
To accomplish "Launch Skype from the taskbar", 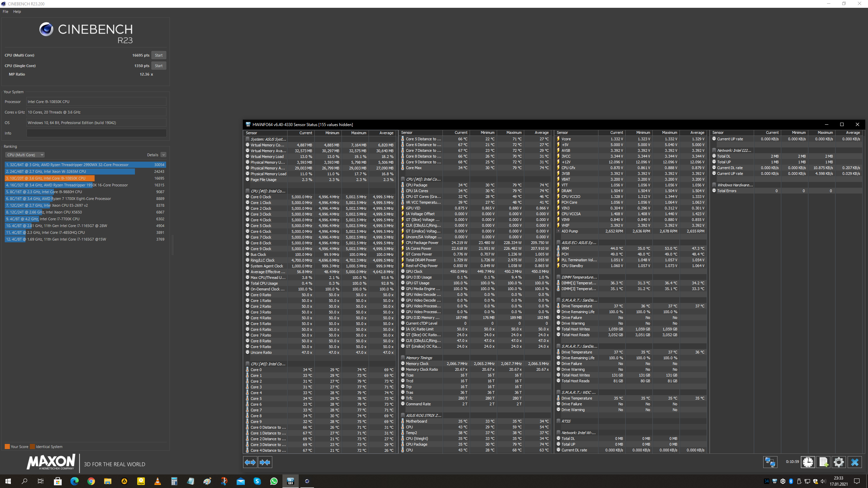I will pyautogui.click(x=257, y=481).
